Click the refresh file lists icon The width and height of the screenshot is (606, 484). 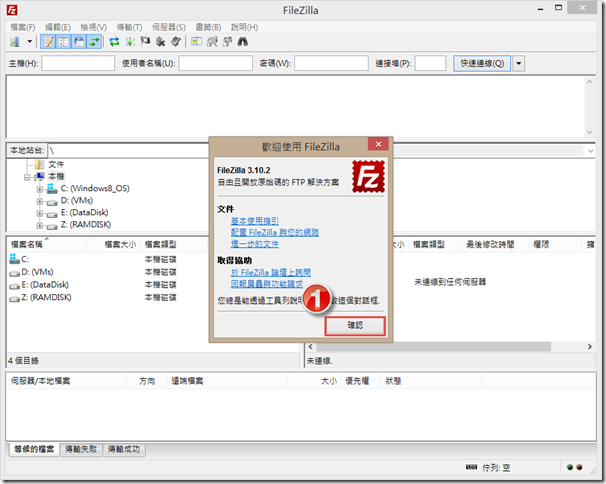click(114, 41)
